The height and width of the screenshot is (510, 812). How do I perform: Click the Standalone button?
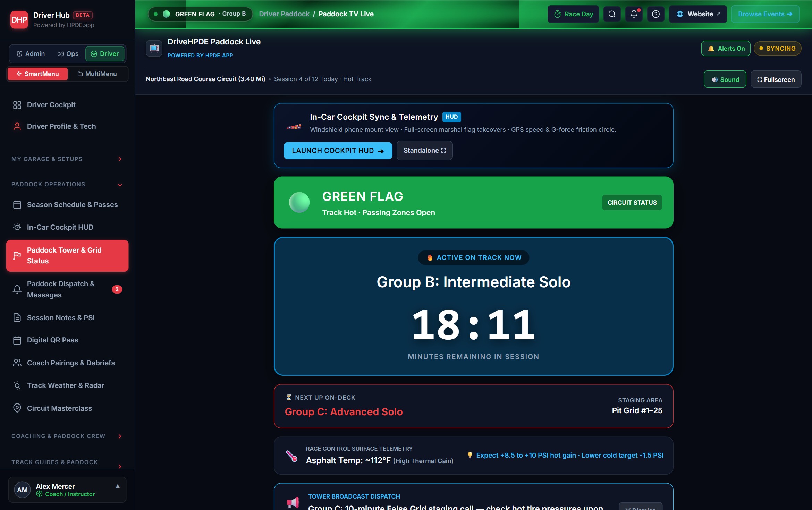[425, 151]
